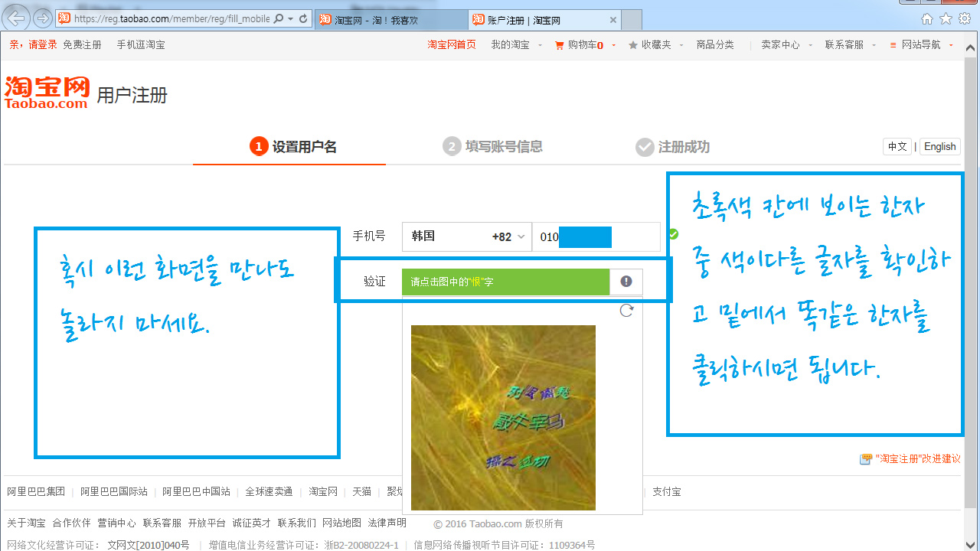The width and height of the screenshot is (980, 551).
Task: Open 阿里巴巴集团 footer link
Action: coord(36,492)
